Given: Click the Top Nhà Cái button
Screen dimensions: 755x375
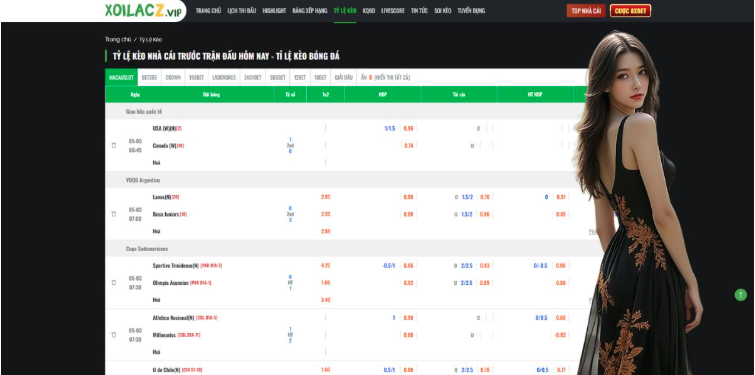Looking at the screenshot, I should [x=586, y=11].
